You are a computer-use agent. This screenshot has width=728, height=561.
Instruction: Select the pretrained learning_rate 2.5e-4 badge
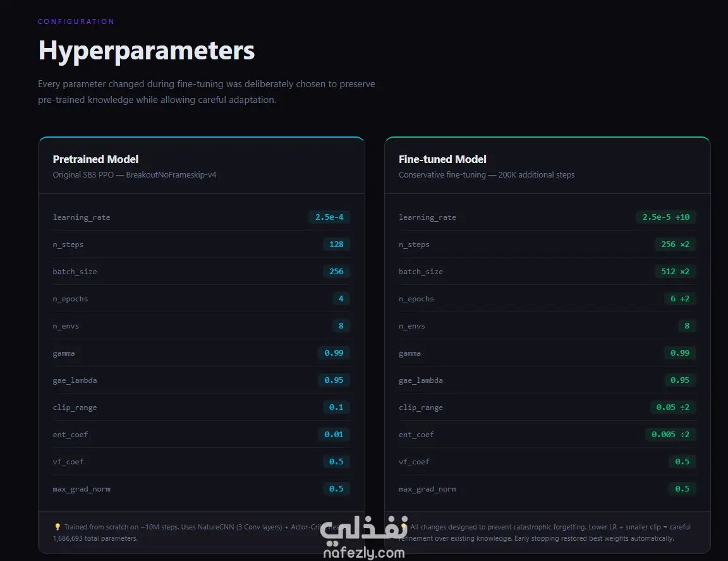[329, 217]
